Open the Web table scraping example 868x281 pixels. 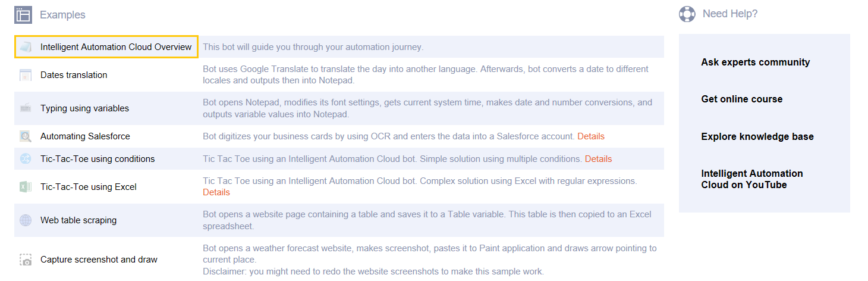coord(78,220)
